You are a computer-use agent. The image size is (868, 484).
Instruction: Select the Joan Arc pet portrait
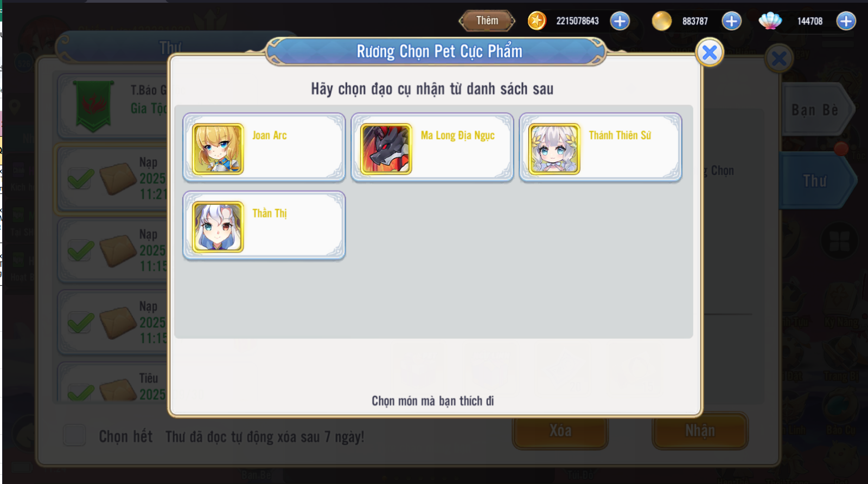[x=218, y=149]
